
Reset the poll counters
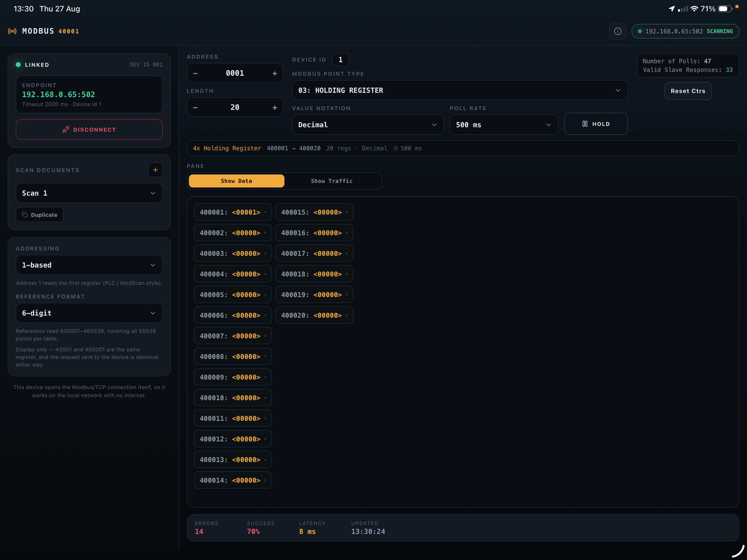pos(688,91)
